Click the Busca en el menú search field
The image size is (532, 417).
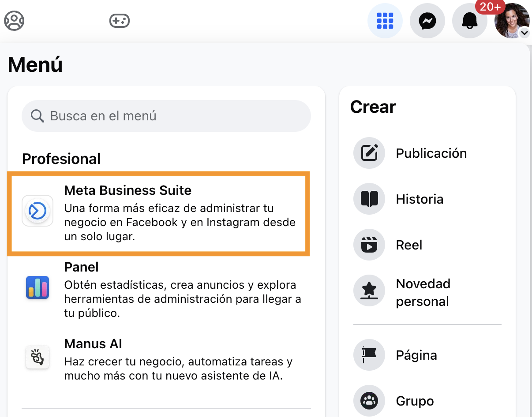tap(166, 116)
